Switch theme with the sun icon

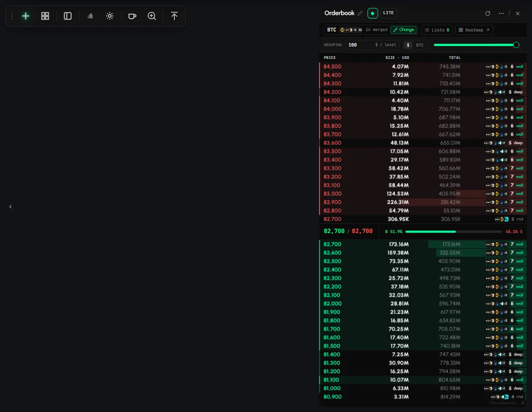110,16
